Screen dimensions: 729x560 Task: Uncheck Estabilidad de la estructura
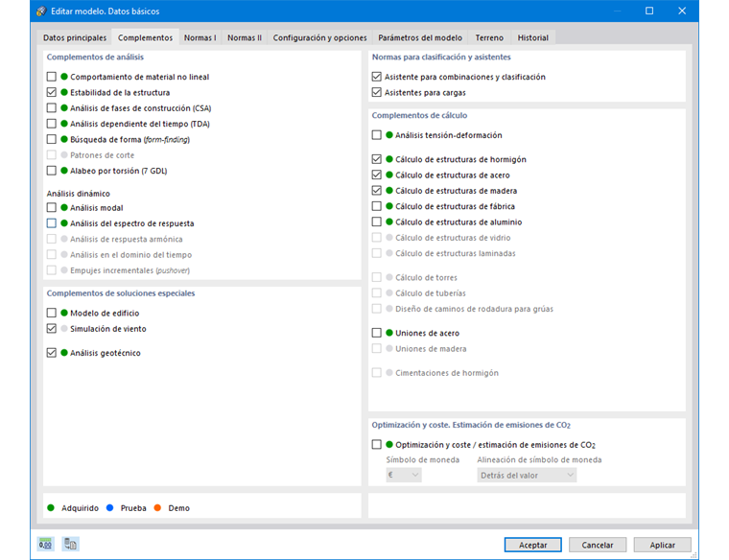(x=52, y=92)
